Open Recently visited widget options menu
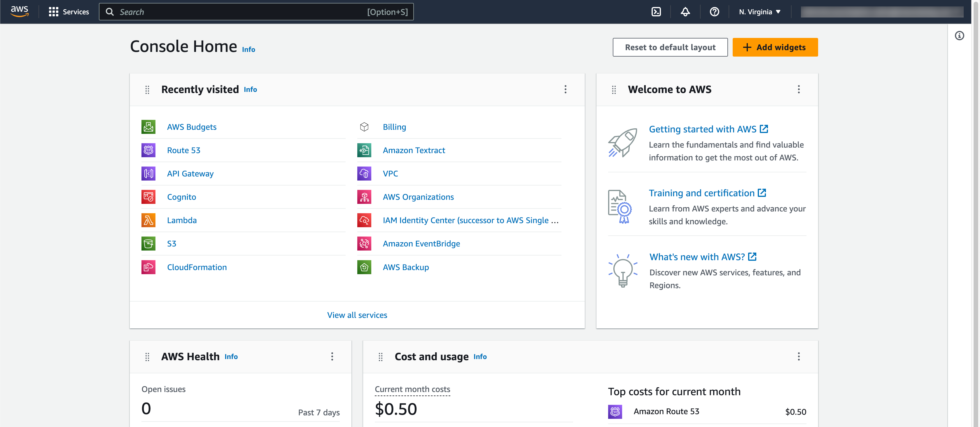Screen dimensions: 980x427 click(x=565, y=90)
